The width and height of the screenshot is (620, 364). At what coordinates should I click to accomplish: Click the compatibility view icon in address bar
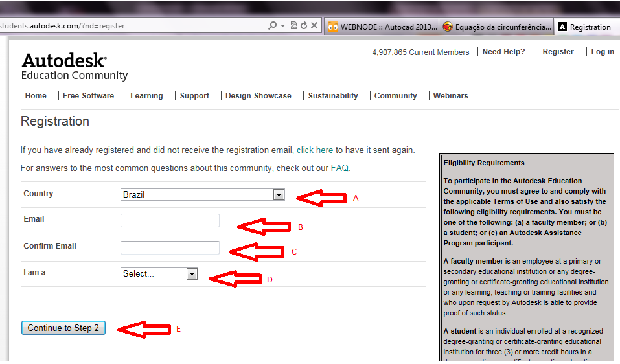pos(293,26)
